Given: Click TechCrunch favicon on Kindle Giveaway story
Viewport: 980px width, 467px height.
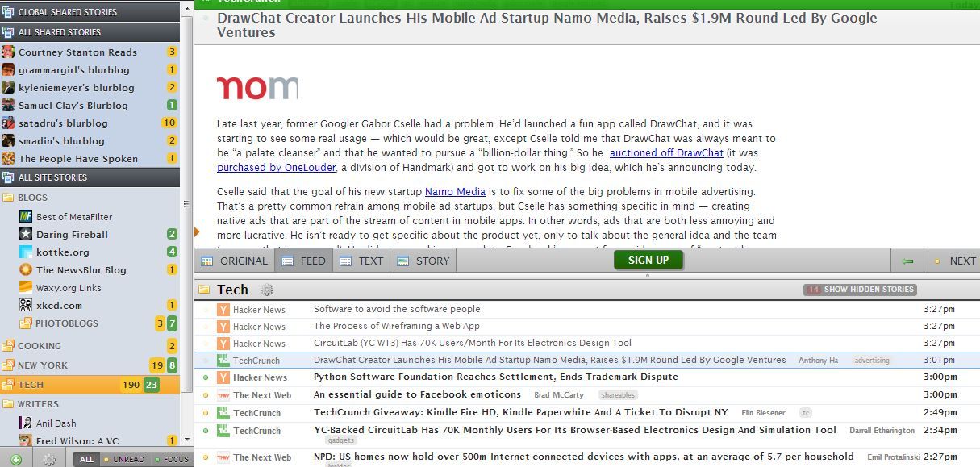Looking at the screenshot, I should [x=223, y=412].
